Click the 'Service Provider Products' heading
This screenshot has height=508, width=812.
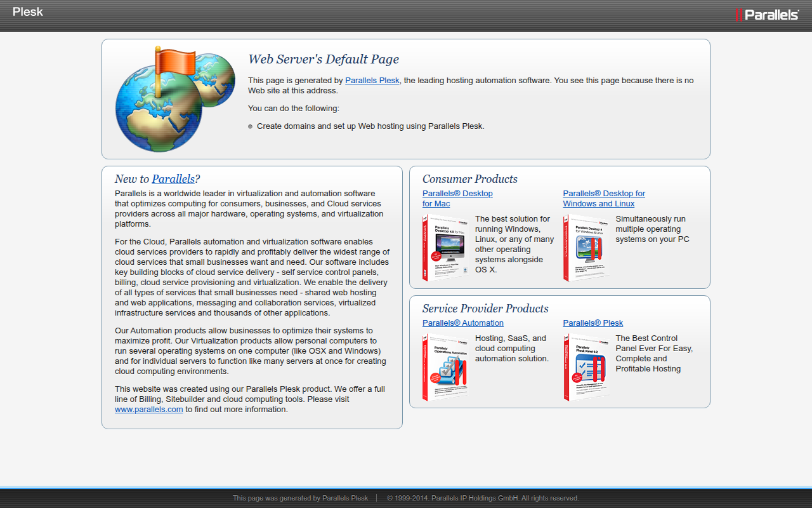[x=485, y=309]
